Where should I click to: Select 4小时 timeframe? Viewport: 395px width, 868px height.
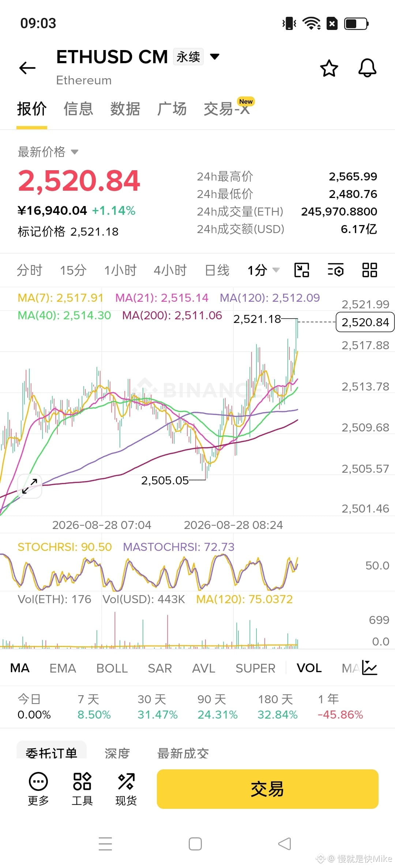(170, 270)
